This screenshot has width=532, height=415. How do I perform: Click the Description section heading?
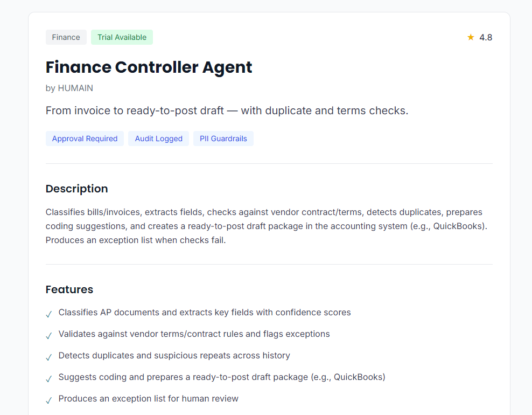point(76,189)
